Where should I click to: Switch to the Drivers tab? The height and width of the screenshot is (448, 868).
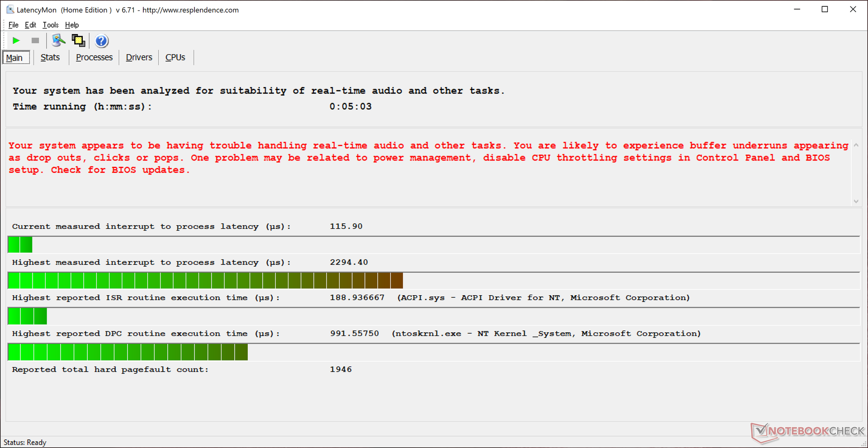(x=139, y=57)
